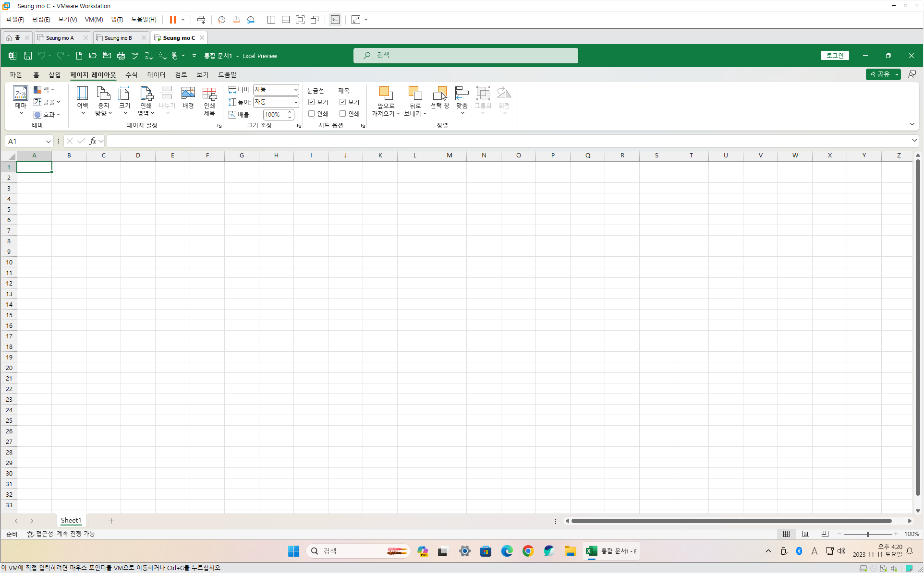Enable Gridlines Print (인쇄) checkbox
This screenshot has width=924, height=573.
click(312, 114)
